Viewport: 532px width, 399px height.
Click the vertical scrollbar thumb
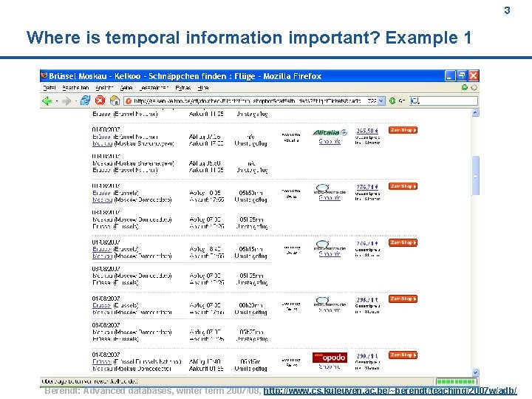(x=476, y=175)
